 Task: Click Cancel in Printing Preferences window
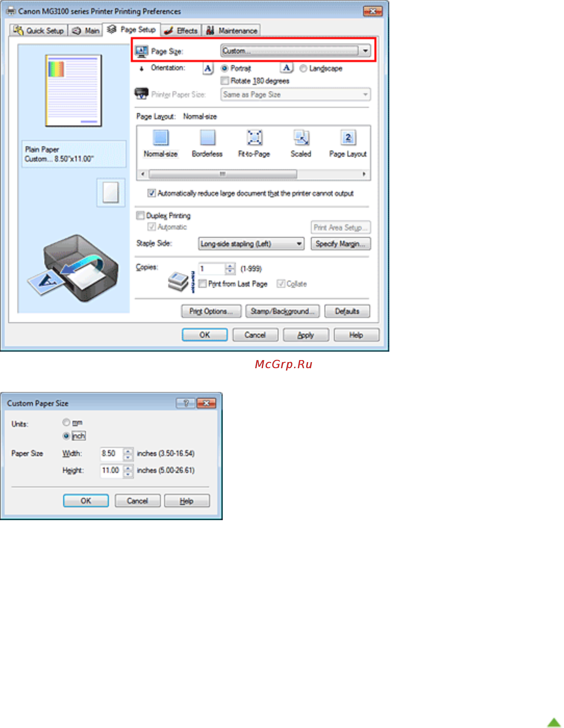point(255,335)
